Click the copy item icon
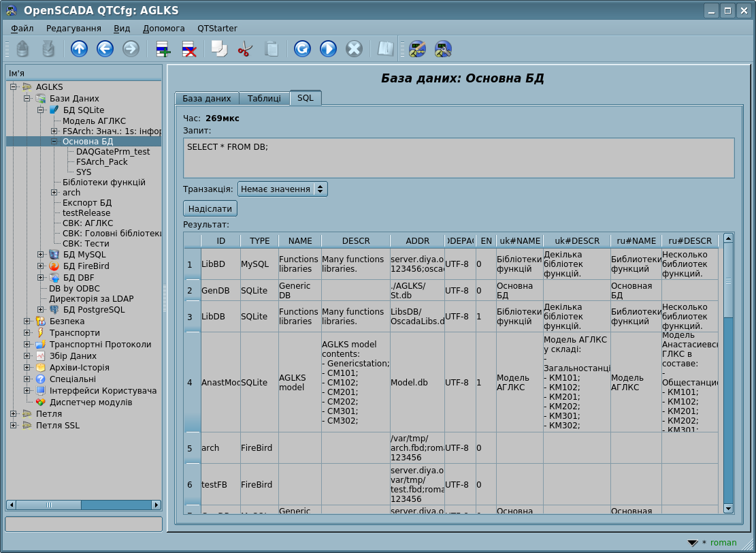The image size is (756, 553). (x=218, y=48)
